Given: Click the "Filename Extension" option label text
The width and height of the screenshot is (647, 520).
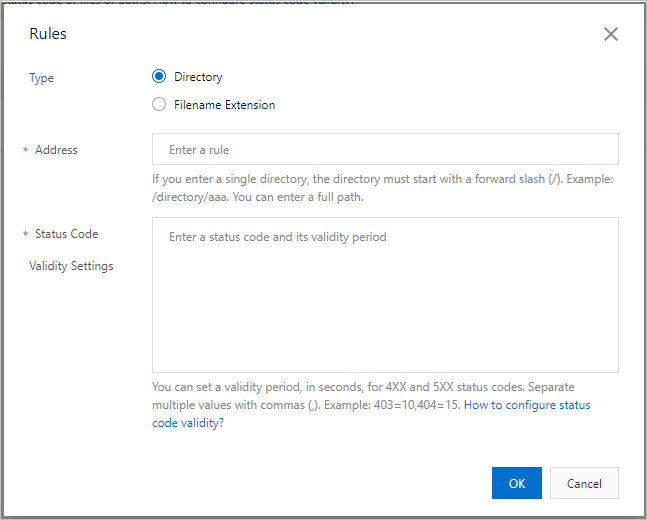Looking at the screenshot, I should tap(224, 104).
